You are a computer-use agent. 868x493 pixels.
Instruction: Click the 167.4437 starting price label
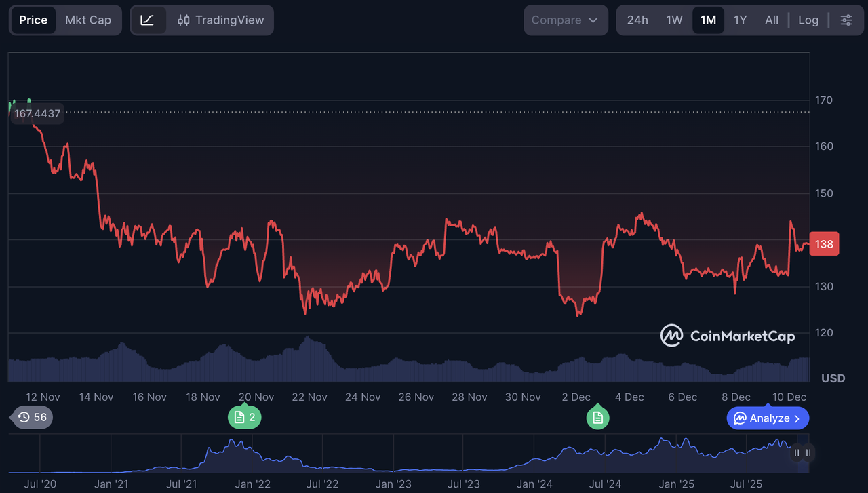37,114
